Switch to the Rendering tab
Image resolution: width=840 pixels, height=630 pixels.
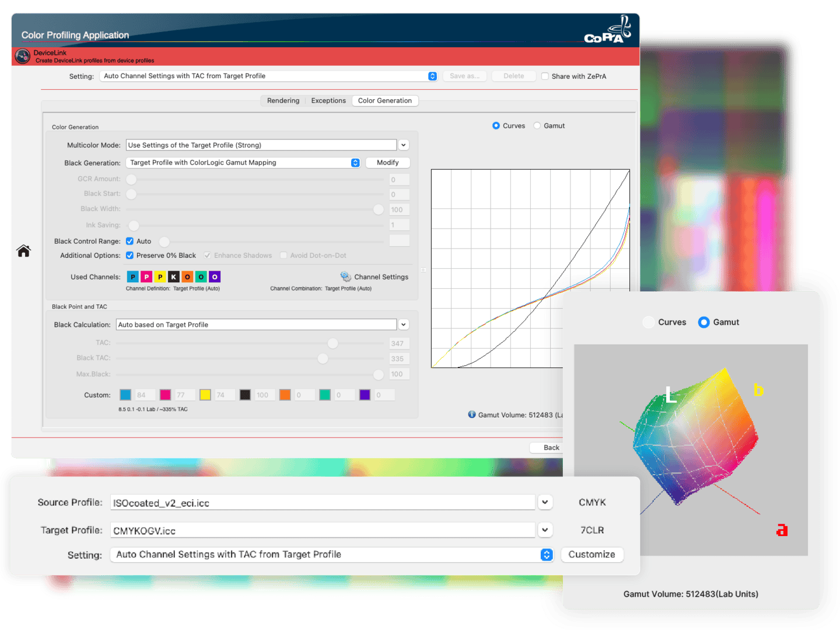(283, 100)
